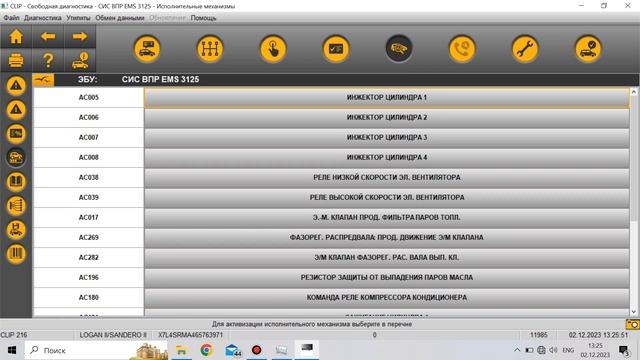Run РЕЛЕ НИЗКОЙ СКОРОСТИ ЭЛ. ВЕНТИЛЯТОРА
The width and height of the screenshot is (640, 360).
pos(387,178)
